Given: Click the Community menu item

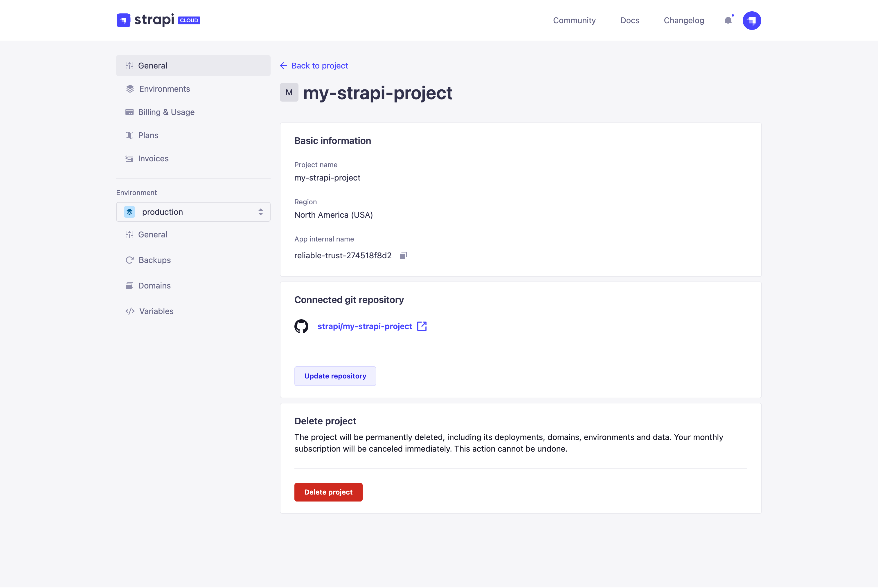Looking at the screenshot, I should pos(575,20).
